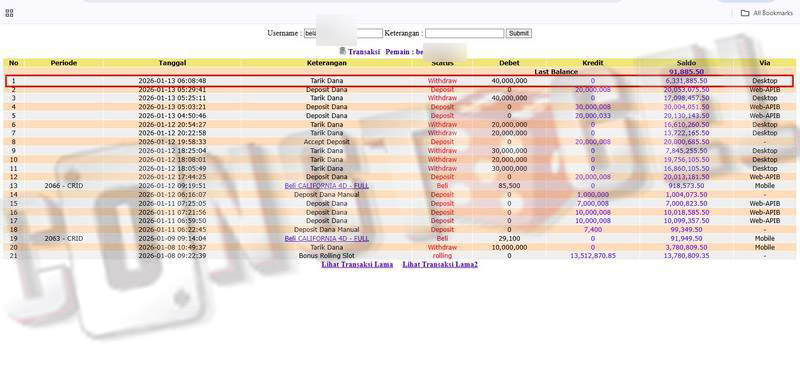This screenshot has width=800, height=376.
Task: Open the All Bookmarks folder
Action: (767, 13)
